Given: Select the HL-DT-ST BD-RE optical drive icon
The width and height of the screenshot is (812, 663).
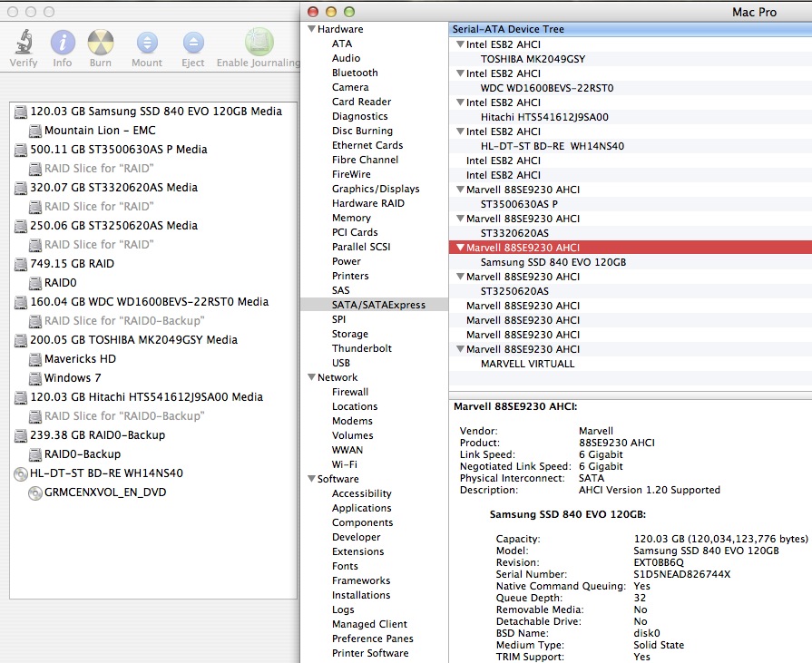Looking at the screenshot, I should (21, 473).
